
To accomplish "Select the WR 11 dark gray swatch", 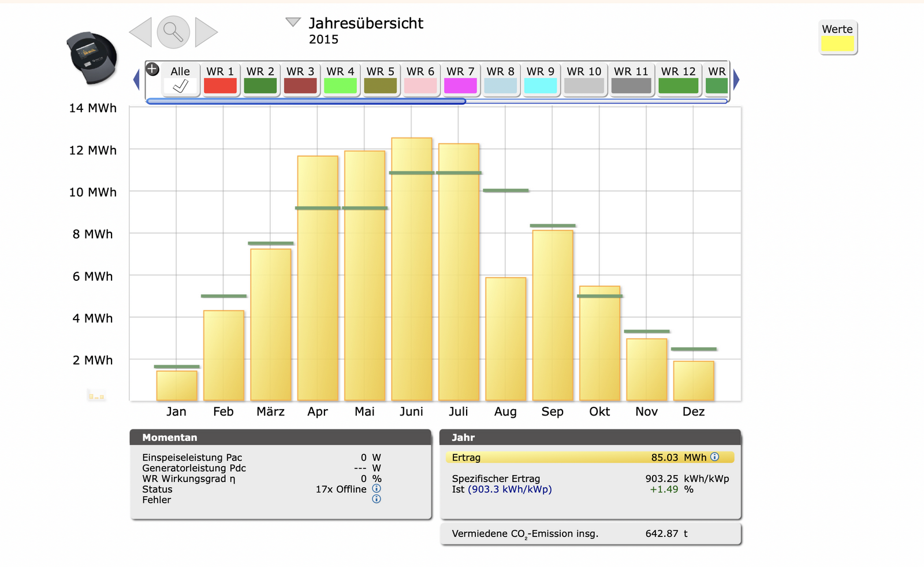I will point(631,86).
